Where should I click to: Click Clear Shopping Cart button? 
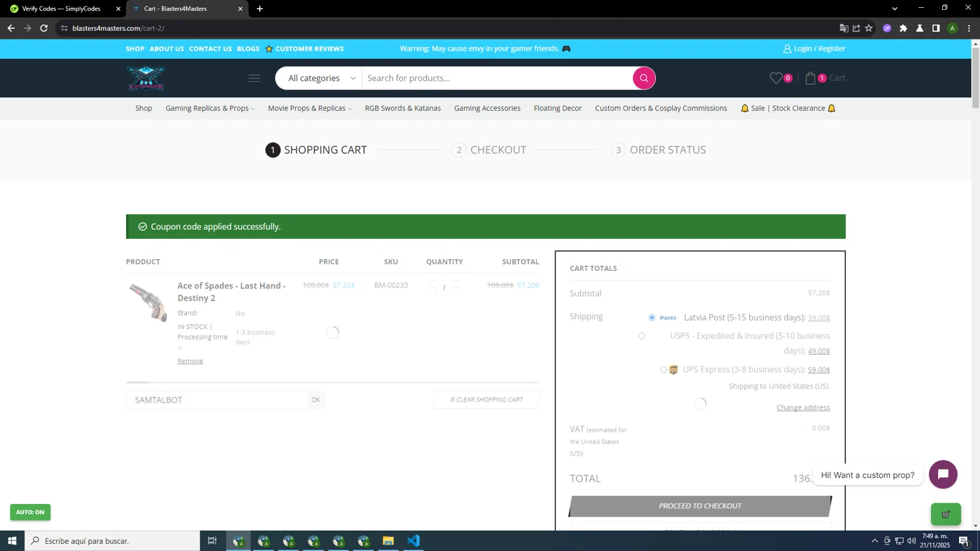487,400
